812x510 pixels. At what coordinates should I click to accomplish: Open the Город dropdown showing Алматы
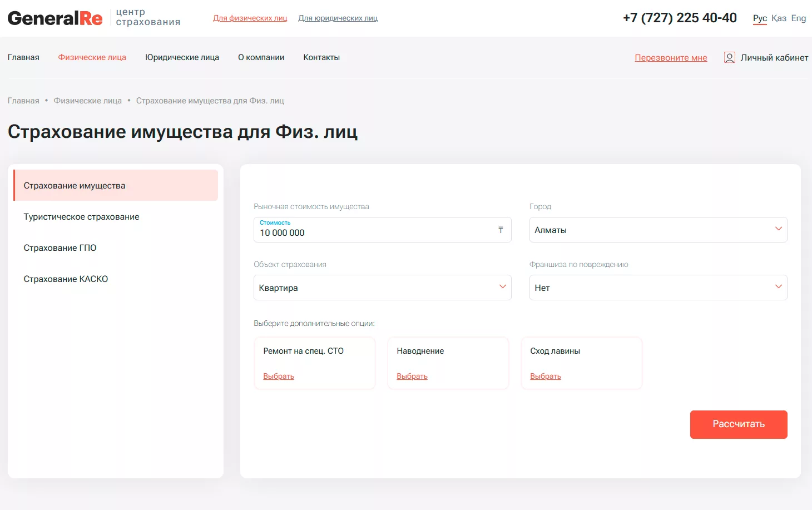(658, 230)
